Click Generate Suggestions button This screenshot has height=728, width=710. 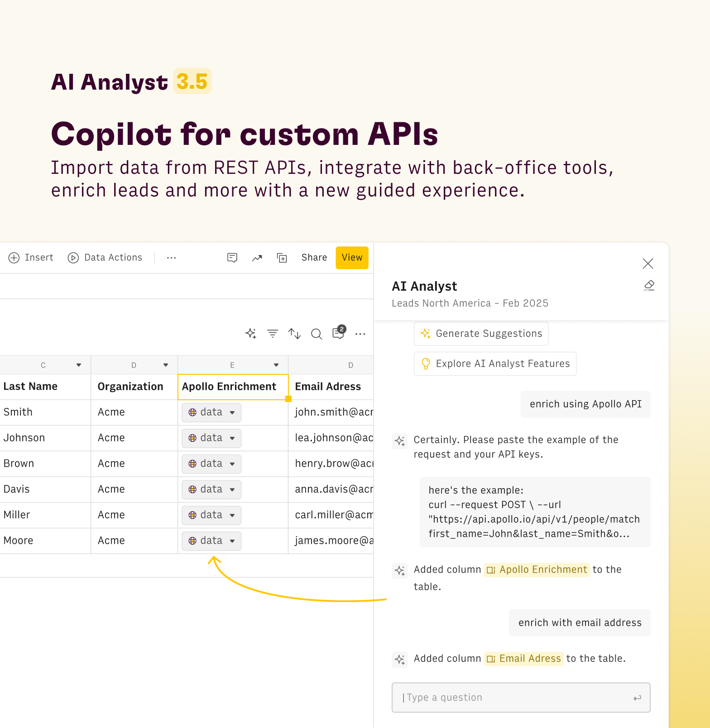(x=481, y=334)
